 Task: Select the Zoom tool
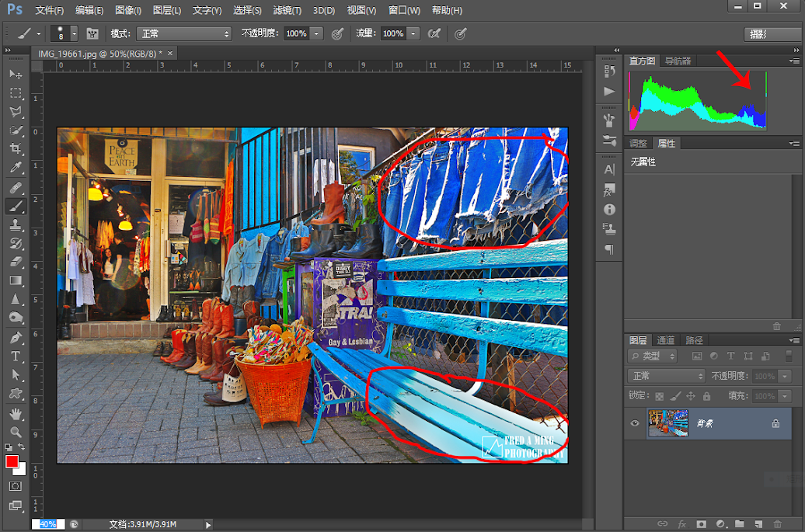coord(16,432)
